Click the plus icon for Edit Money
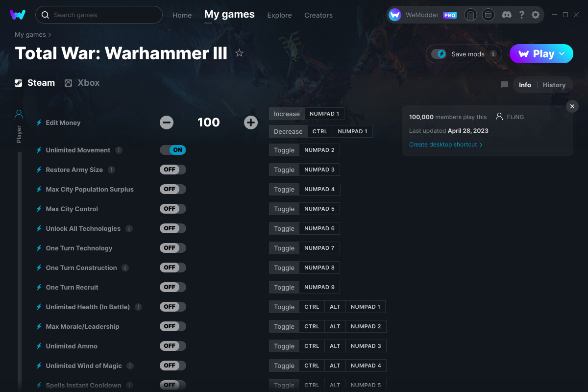 251,122
